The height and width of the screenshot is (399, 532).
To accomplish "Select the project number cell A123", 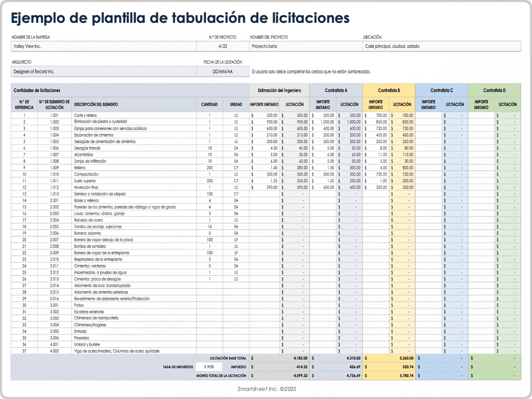I will click(x=223, y=46).
